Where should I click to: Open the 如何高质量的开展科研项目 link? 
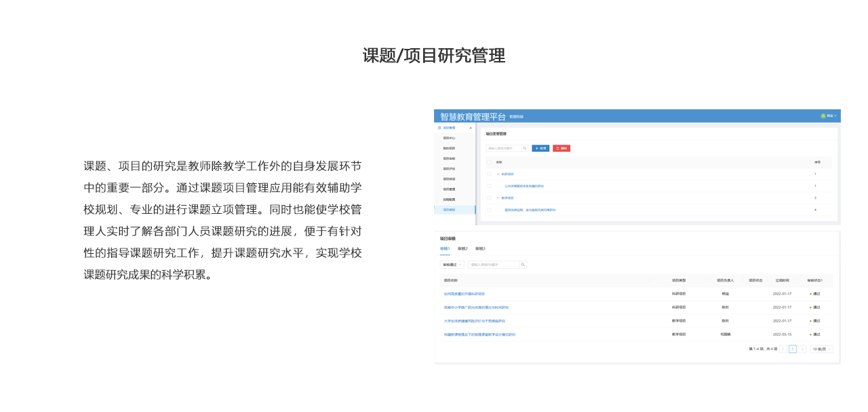[465, 294]
